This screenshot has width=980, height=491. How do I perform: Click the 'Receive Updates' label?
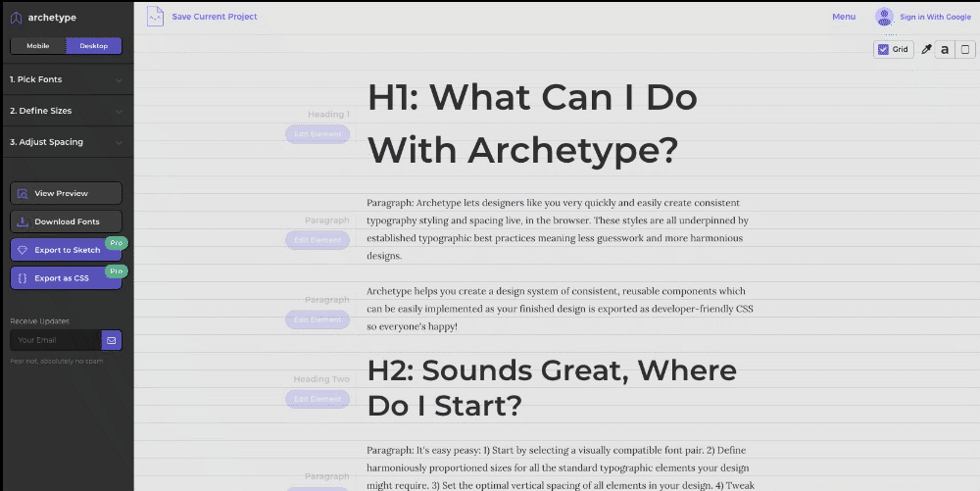(39, 321)
